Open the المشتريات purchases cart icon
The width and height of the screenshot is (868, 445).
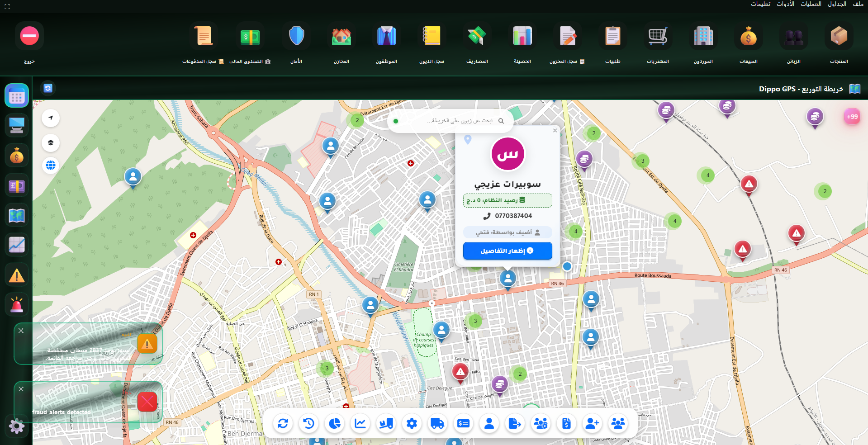658,36
